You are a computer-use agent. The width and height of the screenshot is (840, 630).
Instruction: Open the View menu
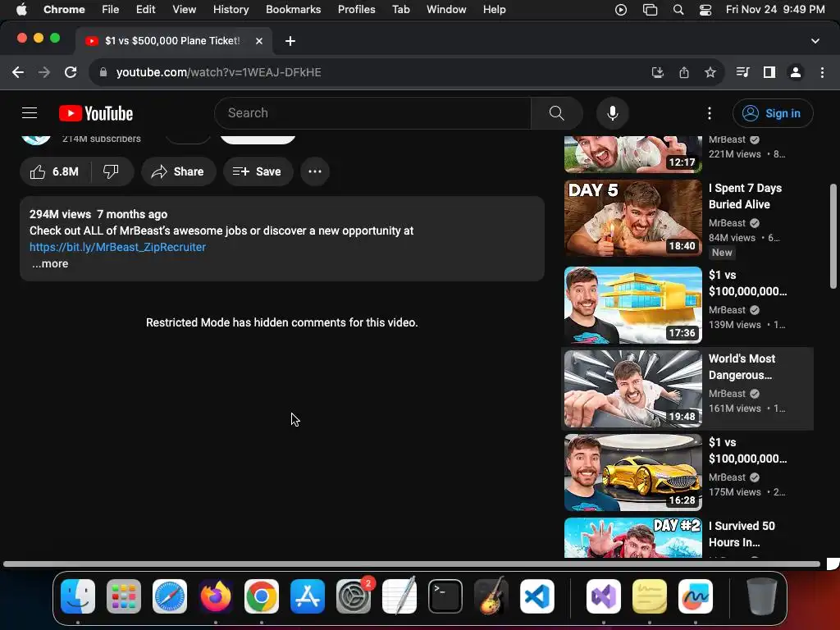[x=185, y=10]
